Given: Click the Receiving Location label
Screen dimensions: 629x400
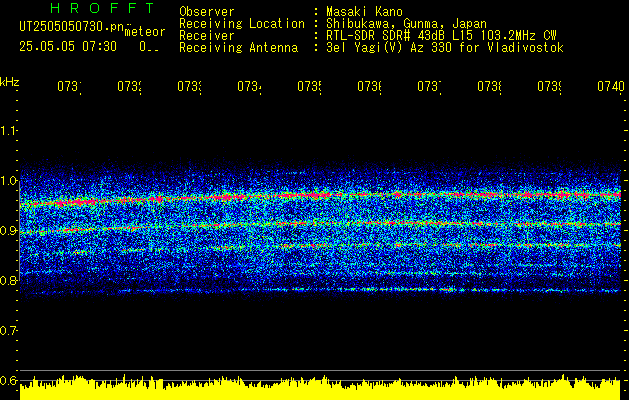Looking at the screenshot, I should coord(242,24).
